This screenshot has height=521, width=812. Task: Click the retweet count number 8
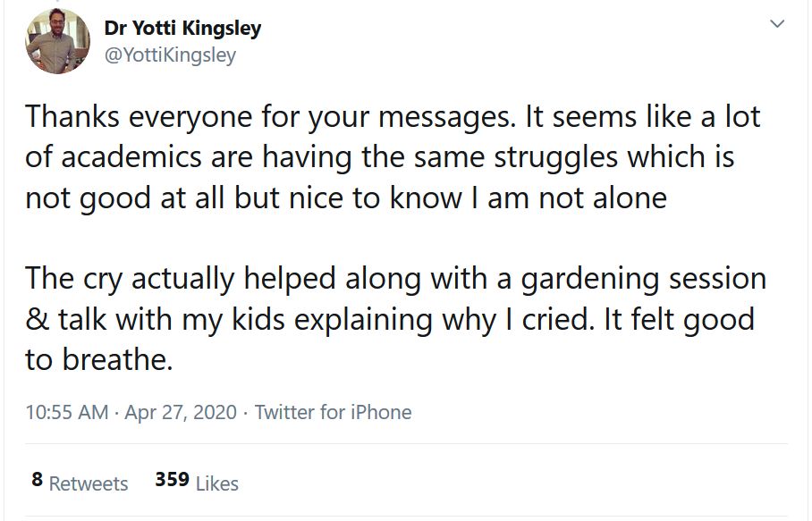(37, 480)
